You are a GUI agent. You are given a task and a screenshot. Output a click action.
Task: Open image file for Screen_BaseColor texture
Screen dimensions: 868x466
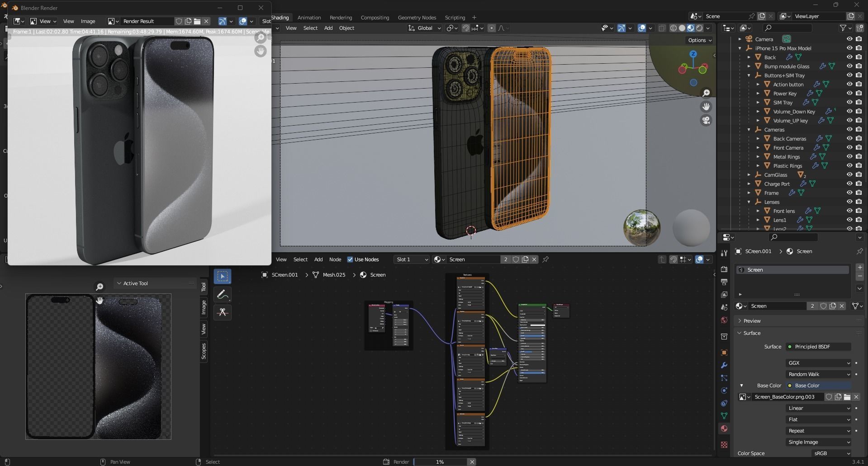[x=847, y=397]
